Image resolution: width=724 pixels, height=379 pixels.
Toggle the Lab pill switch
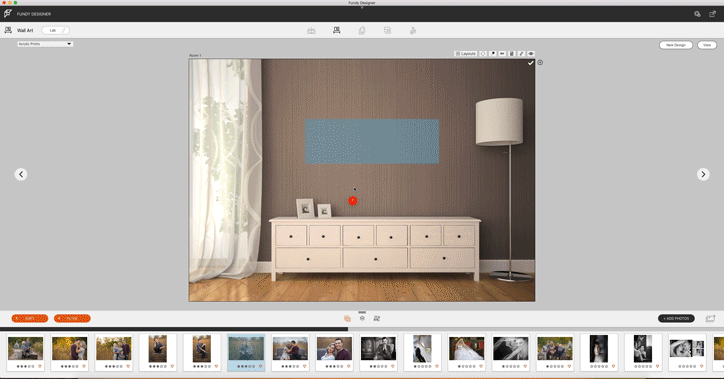tap(55, 30)
